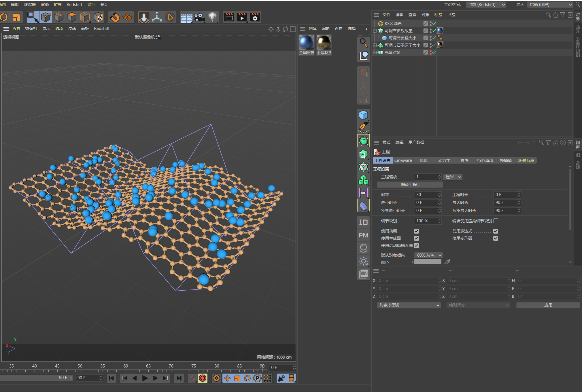Add a camera object icon

point(199,17)
